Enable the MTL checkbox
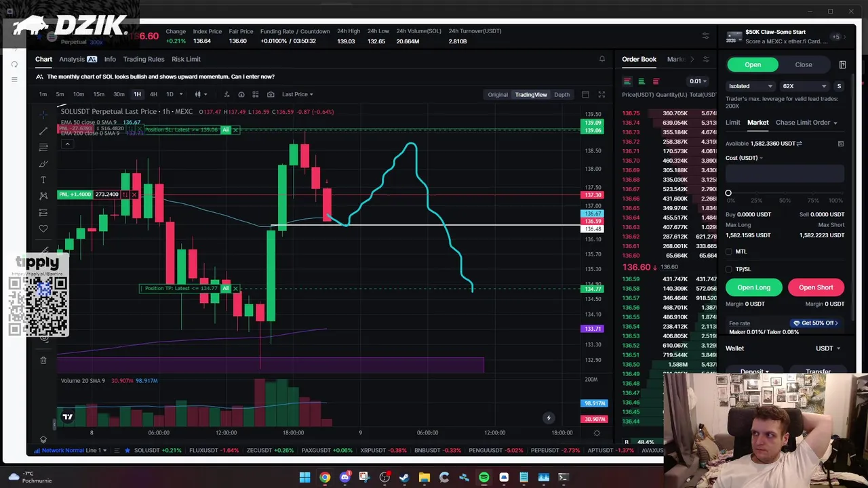This screenshot has height=488, width=868. pyautogui.click(x=729, y=251)
